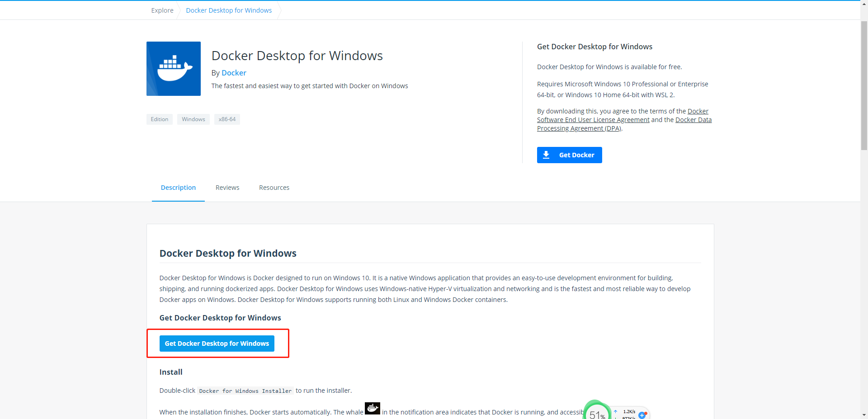Select the x86-64 tag
The height and width of the screenshot is (419, 868).
(227, 119)
